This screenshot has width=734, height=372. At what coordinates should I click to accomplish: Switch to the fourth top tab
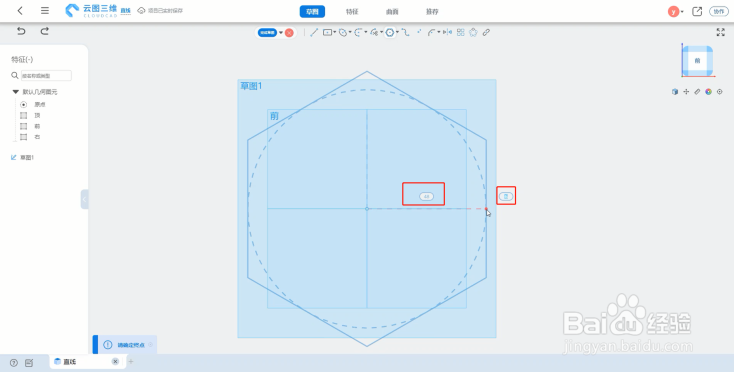[x=432, y=12]
